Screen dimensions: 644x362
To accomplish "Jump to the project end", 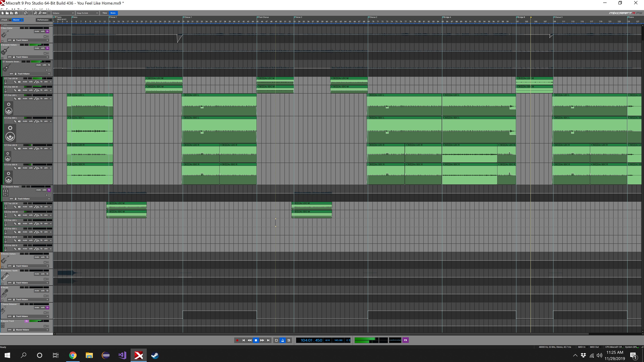I will [268, 340].
